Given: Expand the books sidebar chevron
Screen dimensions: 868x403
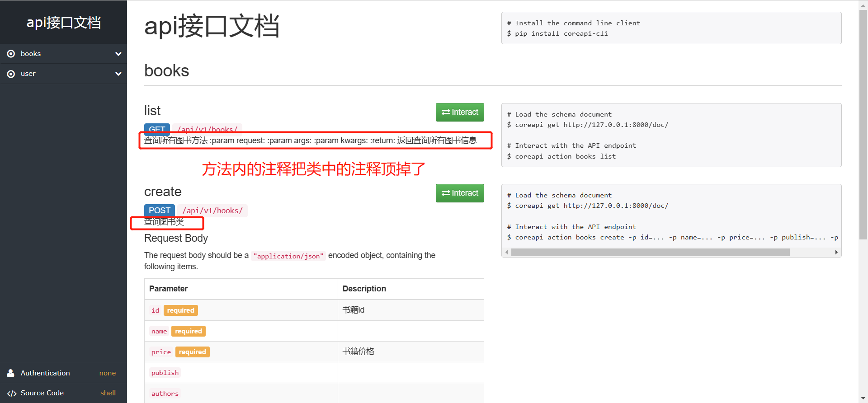Looking at the screenshot, I should (x=118, y=54).
